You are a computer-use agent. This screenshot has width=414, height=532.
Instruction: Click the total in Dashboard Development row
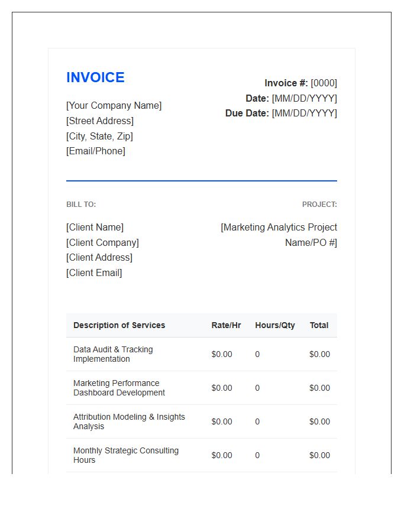tap(319, 388)
